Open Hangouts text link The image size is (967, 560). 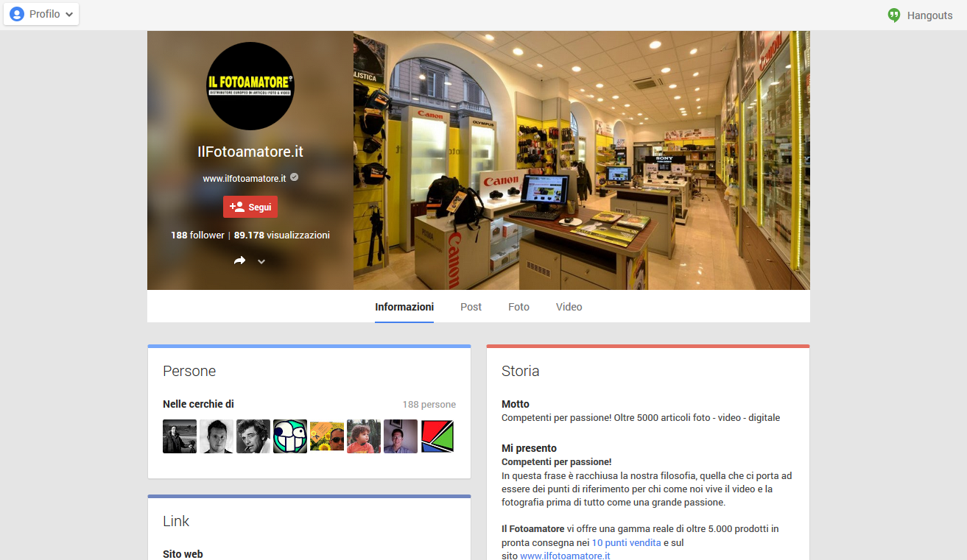[929, 15]
